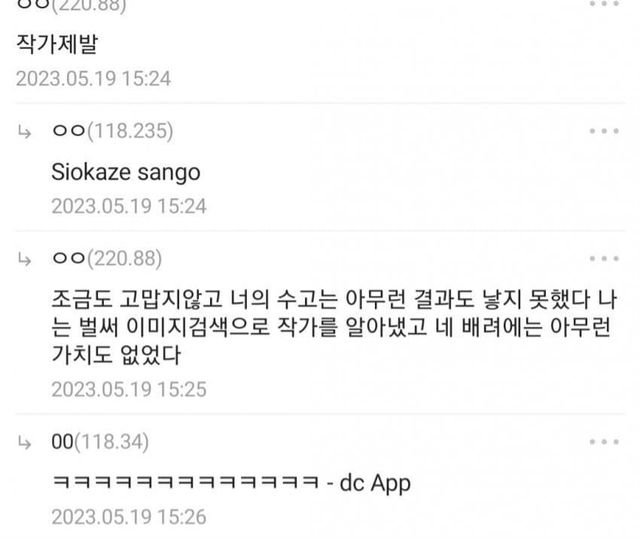This screenshot has height=538, width=640.
Task: Click the 작가제발 comment text
Action: click(57, 43)
